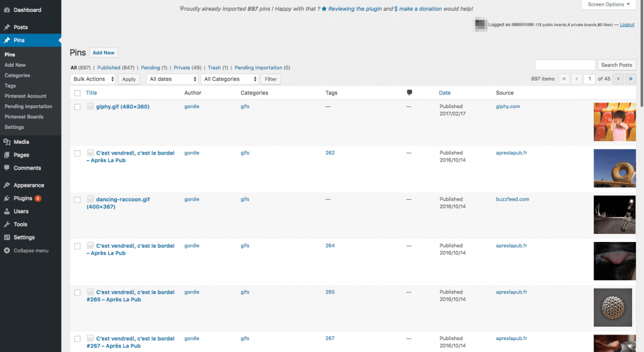
Task: Expand the All dates filter dropdown
Action: [172, 79]
